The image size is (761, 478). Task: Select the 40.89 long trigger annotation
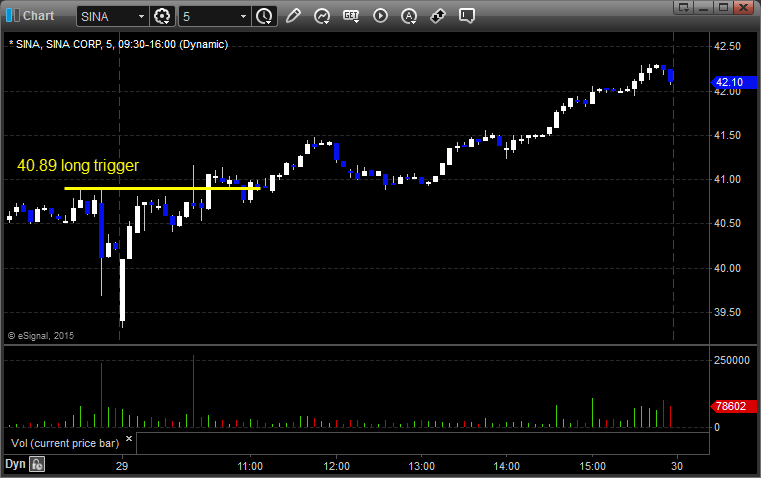point(78,165)
